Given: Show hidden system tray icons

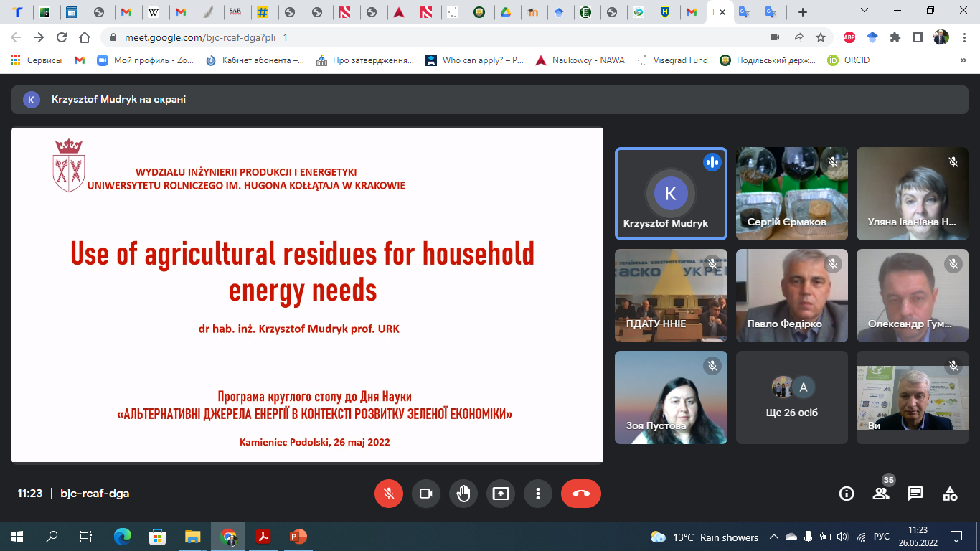Looking at the screenshot, I should [774, 537].
